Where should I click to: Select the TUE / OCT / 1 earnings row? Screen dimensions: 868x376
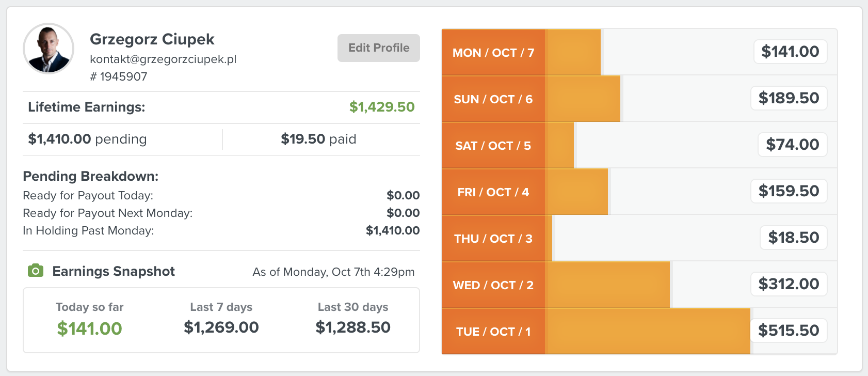pyautogui.click(x=639, y=331)
